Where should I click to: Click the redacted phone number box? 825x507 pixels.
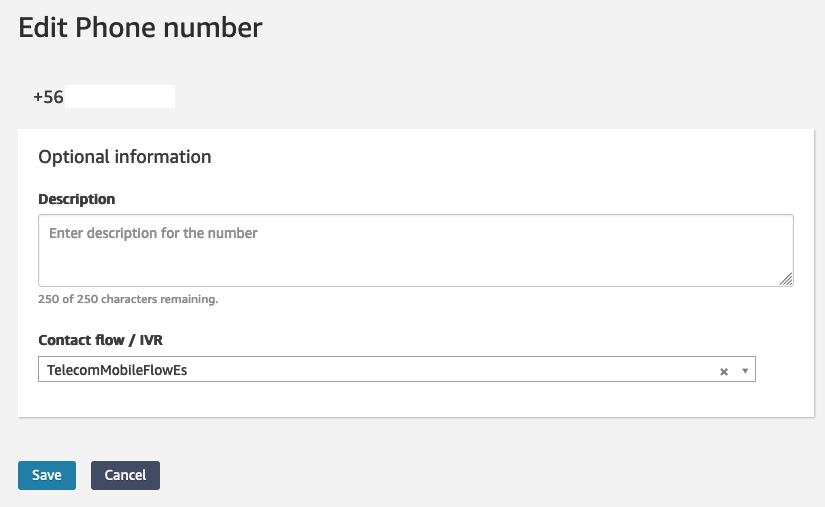coord(120,97)
